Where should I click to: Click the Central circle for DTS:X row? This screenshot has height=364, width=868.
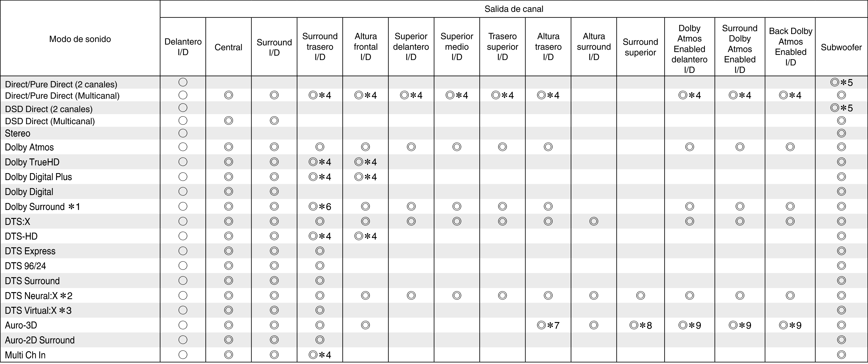[228, 221]
